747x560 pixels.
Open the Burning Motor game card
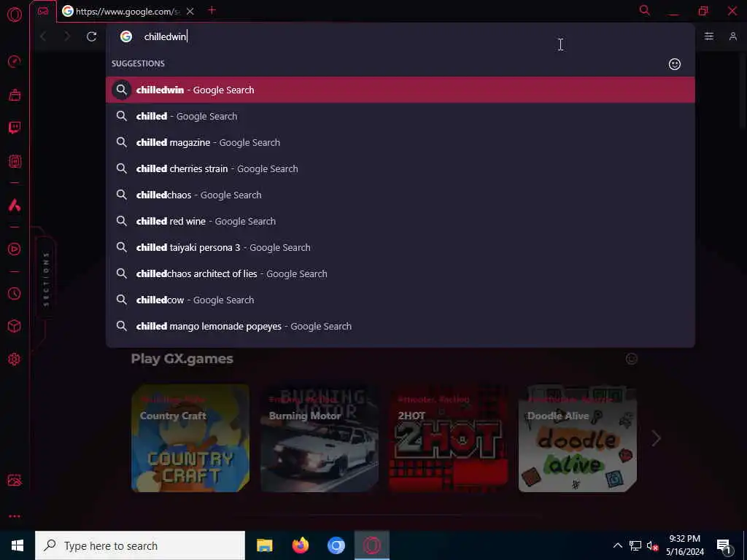click(320, 438)
